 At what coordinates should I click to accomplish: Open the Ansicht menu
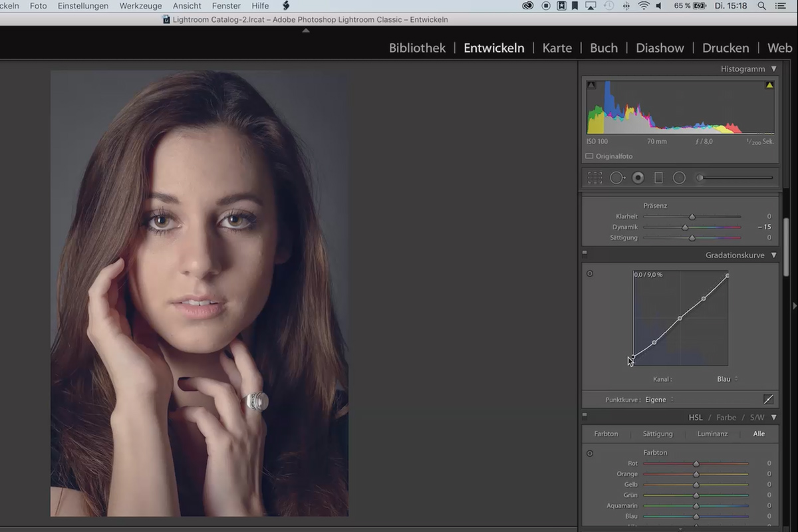point(187,6)
